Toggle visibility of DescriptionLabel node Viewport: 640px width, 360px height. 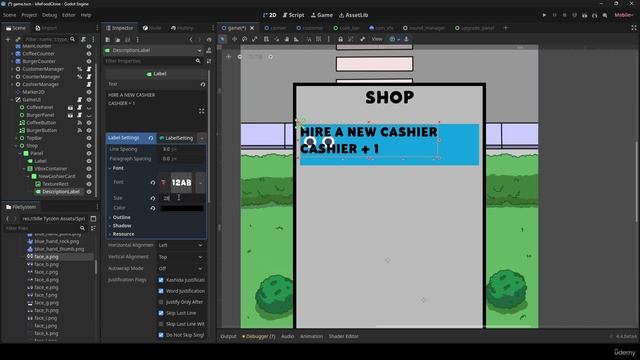click(x=89, y=191)
